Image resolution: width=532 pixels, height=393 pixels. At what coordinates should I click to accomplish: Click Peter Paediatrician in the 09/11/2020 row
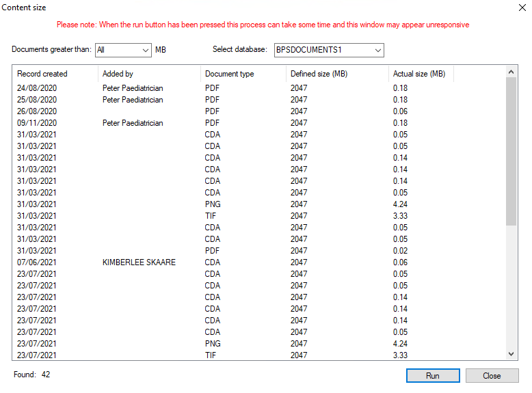tap(133, 123)
